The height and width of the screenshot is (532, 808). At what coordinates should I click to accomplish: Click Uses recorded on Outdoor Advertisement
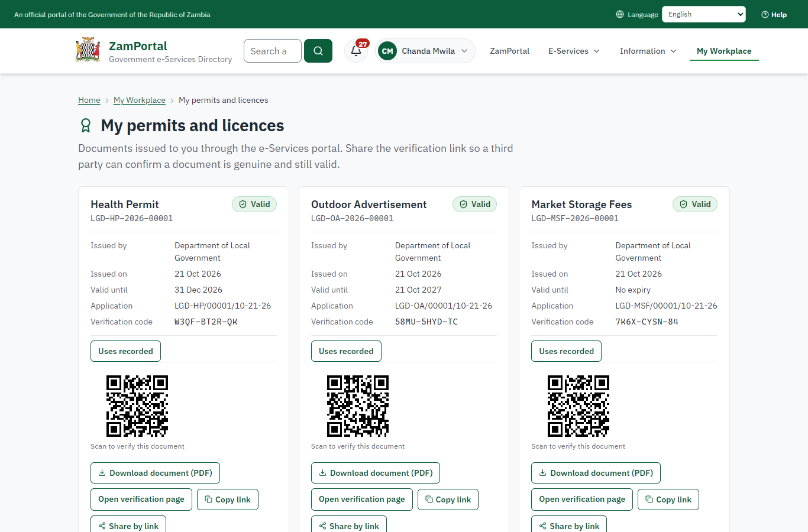(x=346, y=351)
